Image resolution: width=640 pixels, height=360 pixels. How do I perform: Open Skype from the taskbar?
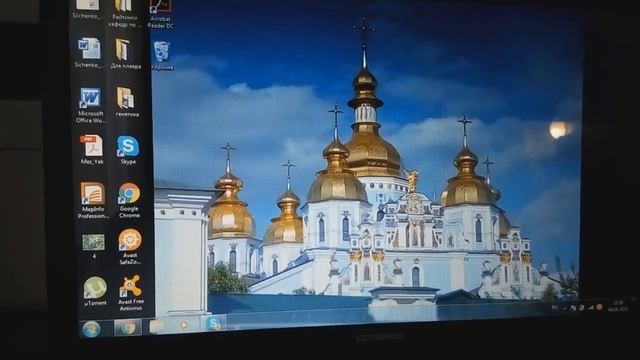click(x=213, y=324)
